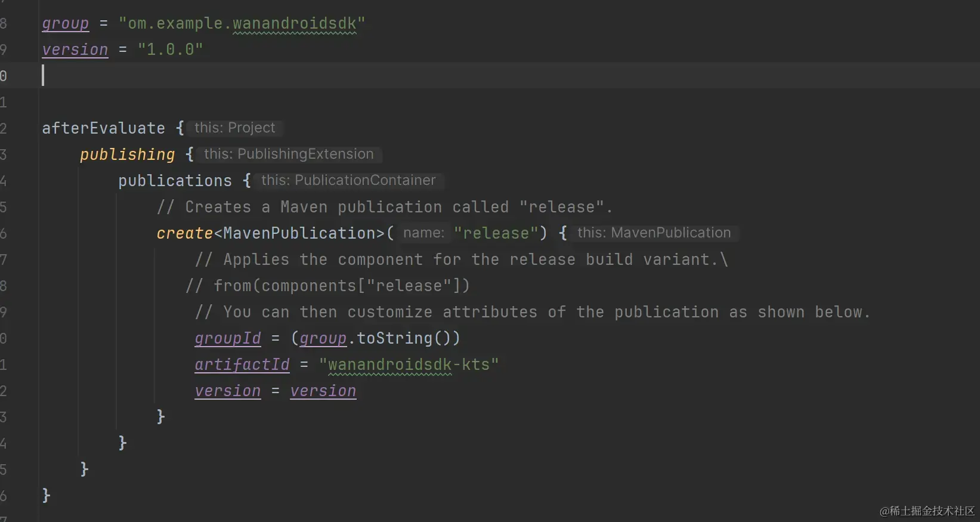Click the commented from(components["release"]) line
Viewport: 980px width, 522px height.
pyautogui.click(x=327, y=286)
